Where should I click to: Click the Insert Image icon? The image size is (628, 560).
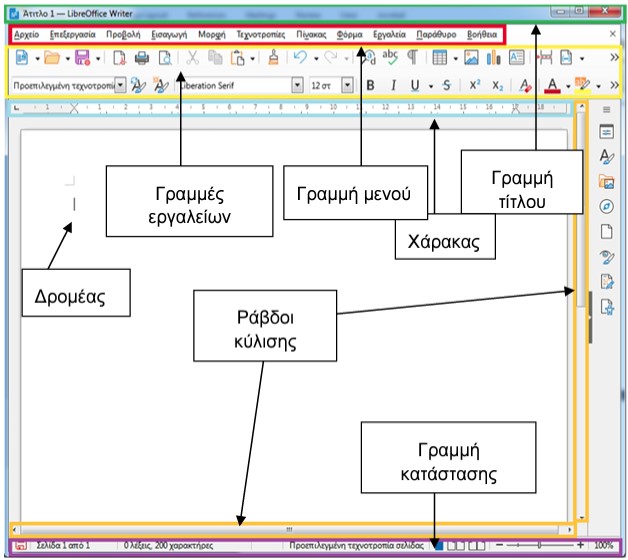[471, 58]
